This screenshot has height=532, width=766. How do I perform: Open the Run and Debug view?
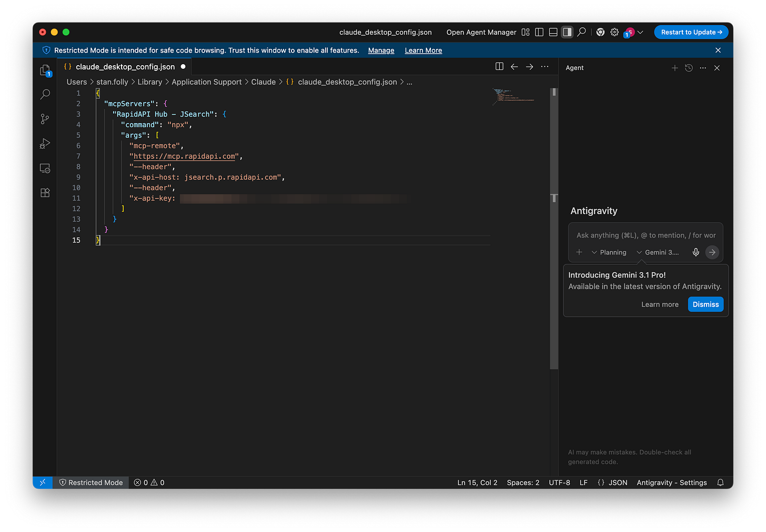click(x=45, y=144)
